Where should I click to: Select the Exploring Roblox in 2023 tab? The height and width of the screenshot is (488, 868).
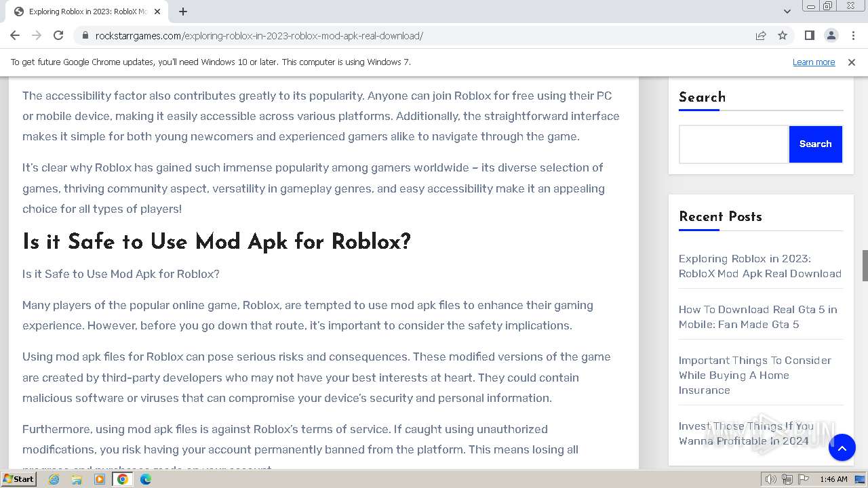tap(87, 12)
